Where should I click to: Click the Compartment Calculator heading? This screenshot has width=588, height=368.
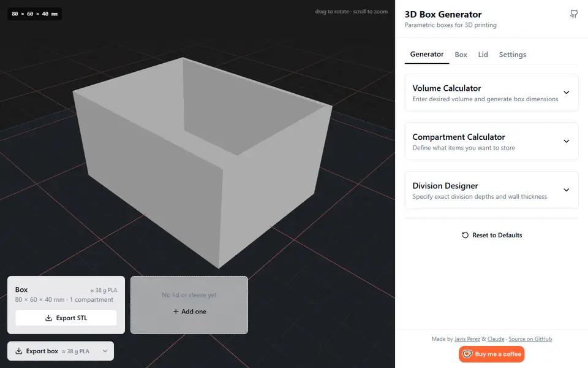point(459,137)
